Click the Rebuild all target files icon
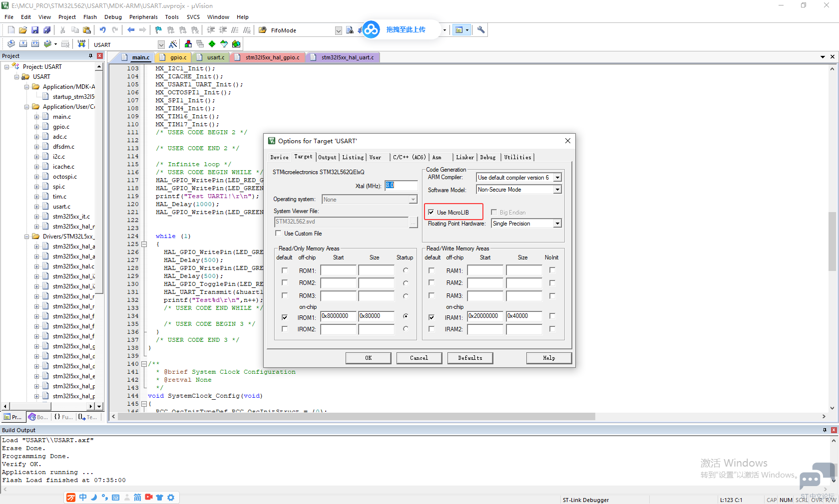Image resolution: width=839 pixels, height=504 pixels. 35,44
